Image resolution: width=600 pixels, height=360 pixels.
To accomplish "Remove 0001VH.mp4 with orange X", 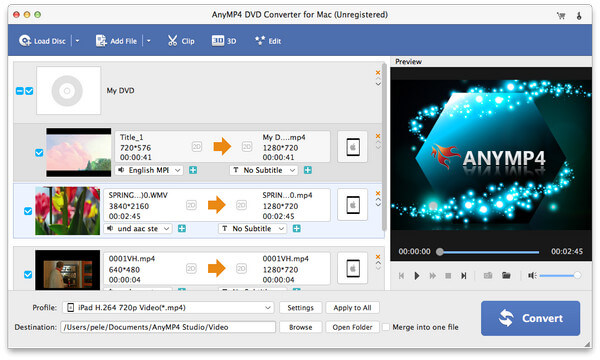I will (378, 257).
